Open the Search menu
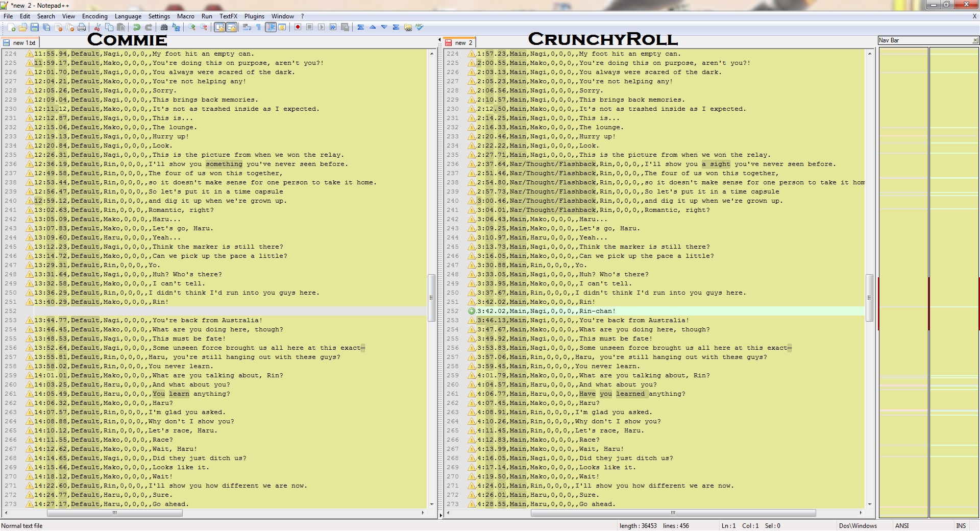The image size is (980, 531). (x=46, y=16)
